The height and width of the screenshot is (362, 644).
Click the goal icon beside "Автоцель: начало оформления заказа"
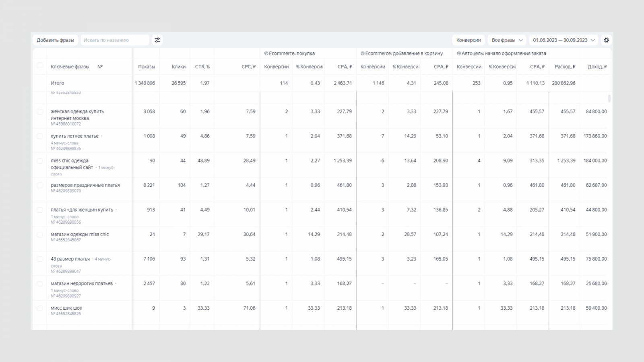point(459,53)
